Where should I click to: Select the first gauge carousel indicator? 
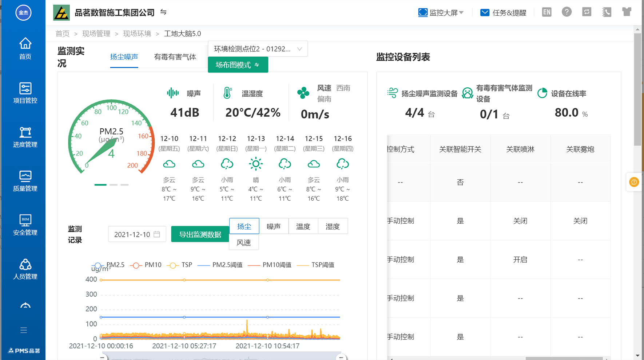pyautogui.click(x=100, y=185)
